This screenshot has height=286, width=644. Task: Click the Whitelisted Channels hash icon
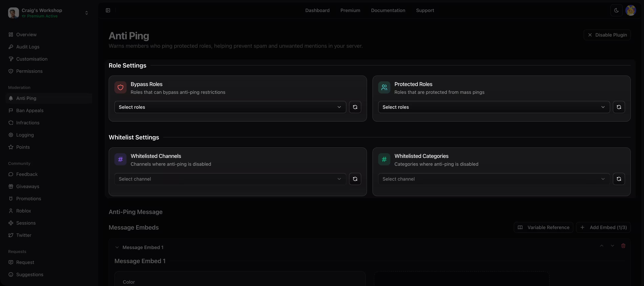pyautogui.click(x=120, y=159)
